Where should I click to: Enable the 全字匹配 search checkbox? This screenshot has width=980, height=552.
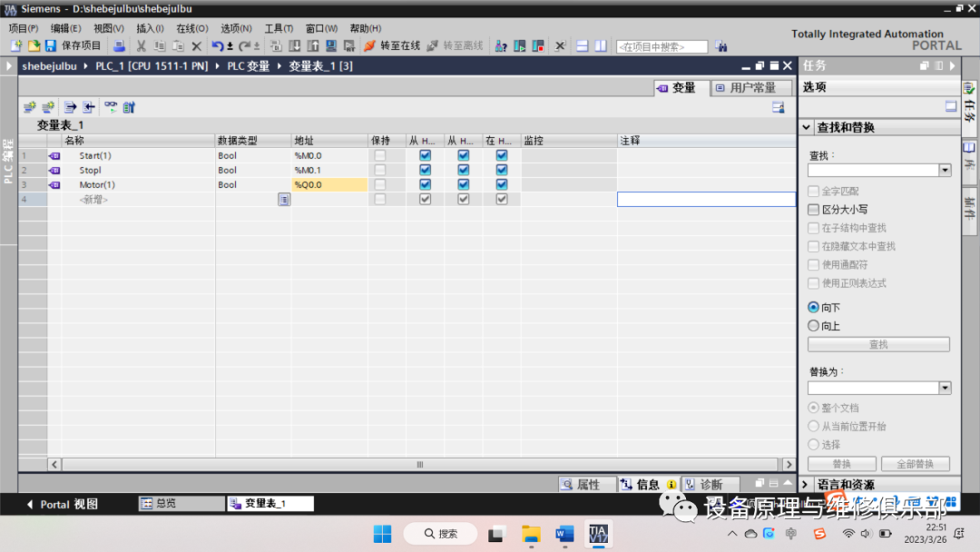[x=814, y=190]
